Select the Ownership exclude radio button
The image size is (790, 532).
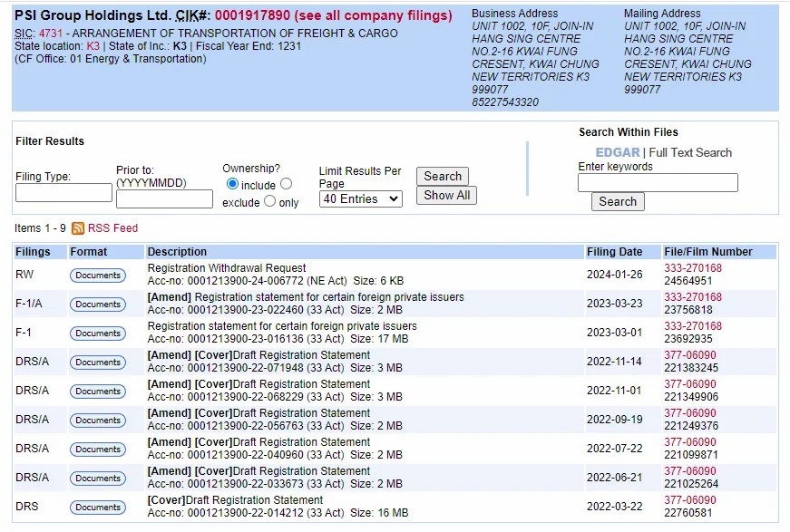pos(287,184)
